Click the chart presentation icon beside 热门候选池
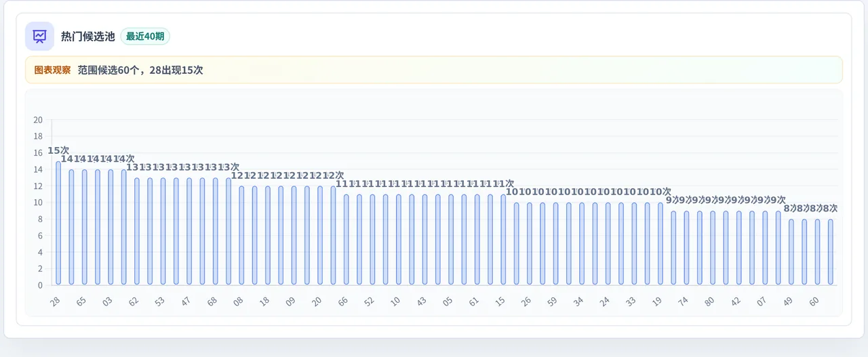This screenshot has width=868, height=357. pyautogui.click(x=39, y=36)
